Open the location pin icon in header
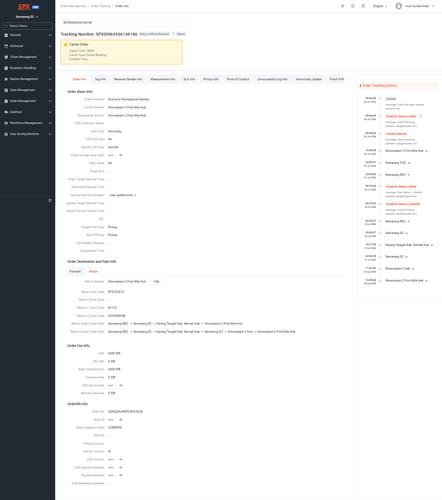 pos(342,6)
